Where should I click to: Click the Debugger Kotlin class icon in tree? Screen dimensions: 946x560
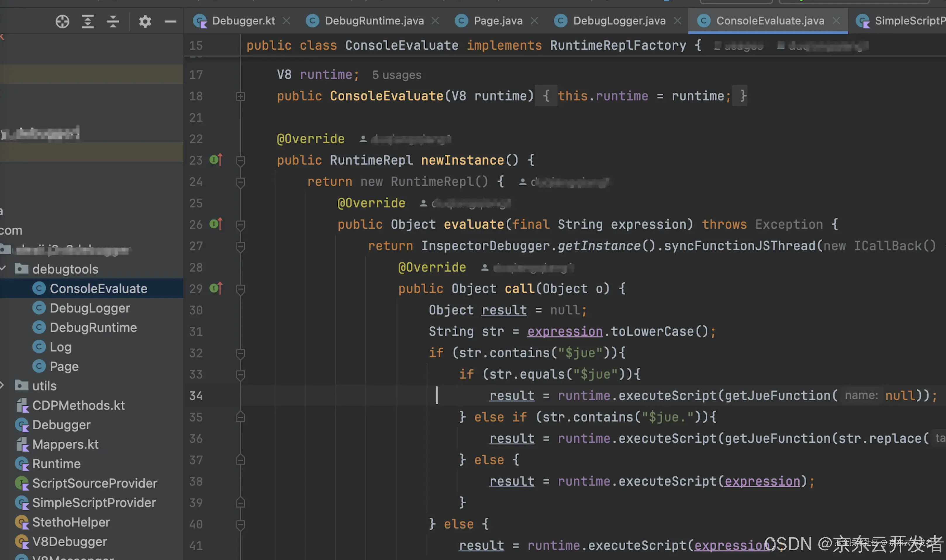click(x=22, y=425)
